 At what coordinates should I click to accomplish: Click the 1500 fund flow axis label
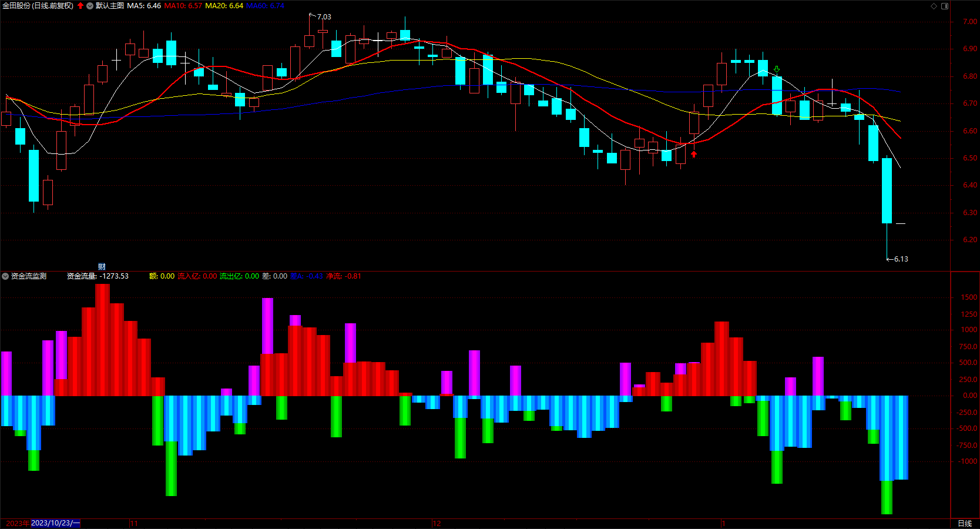tap(969, 298)
